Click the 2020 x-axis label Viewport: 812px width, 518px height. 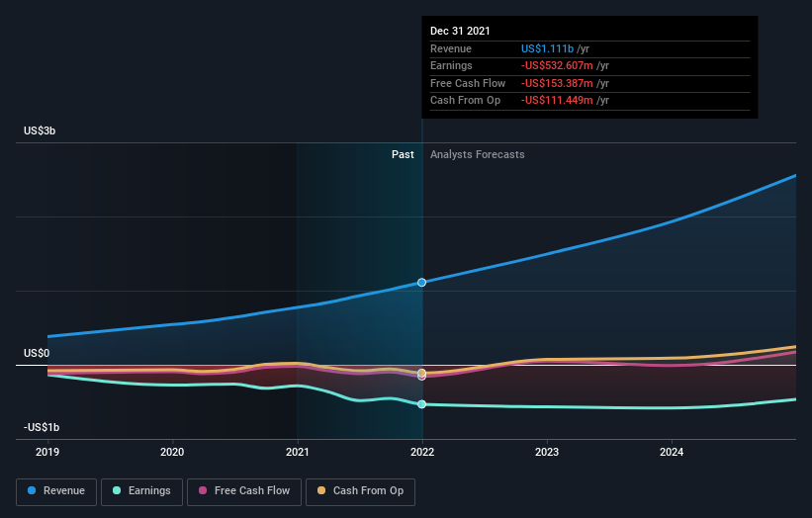172,452
